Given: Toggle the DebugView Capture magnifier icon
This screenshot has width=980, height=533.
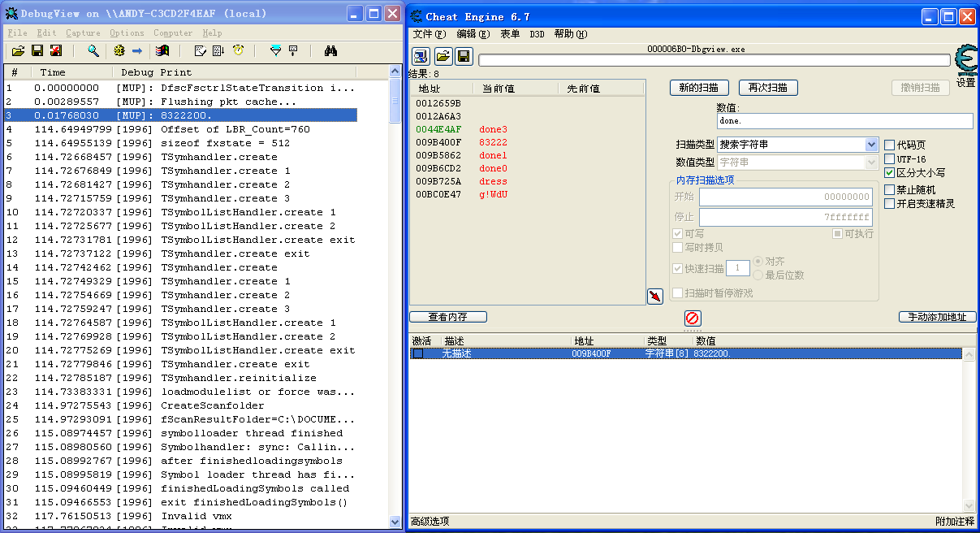Looking at the screenshot, I should point(93,51).
